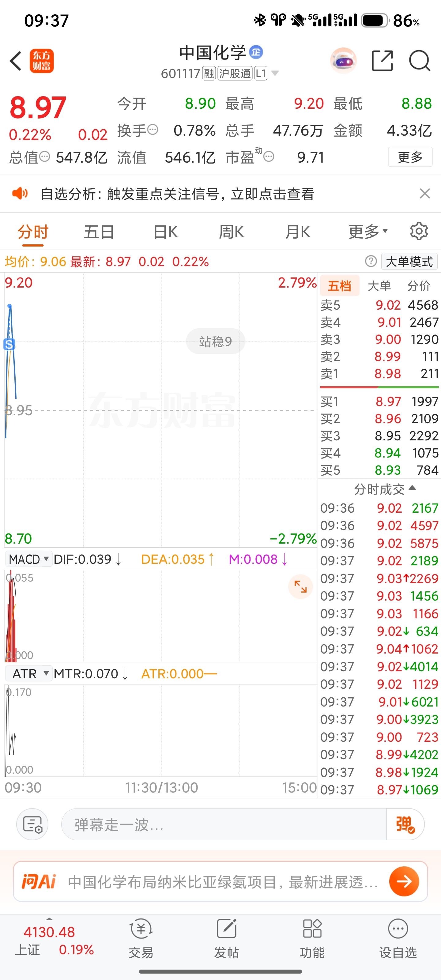Tap 卖1 row at 8.98
Screen dimensions: 441x980
click(379, 374)
